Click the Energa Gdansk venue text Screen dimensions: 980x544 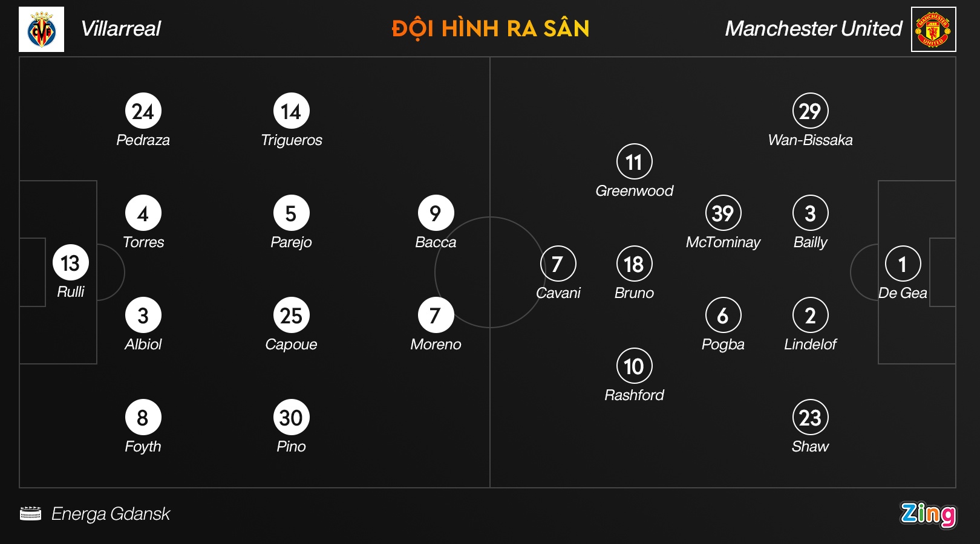click(111, 514)
